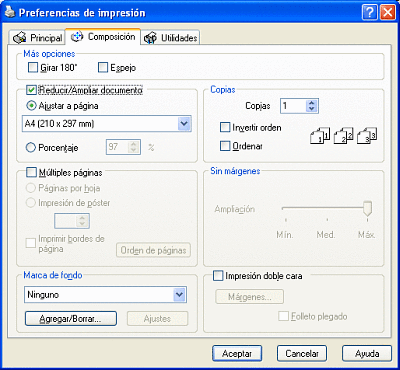
Task: Click the Principal tab printer icon
Action: (x=19, y=38)
